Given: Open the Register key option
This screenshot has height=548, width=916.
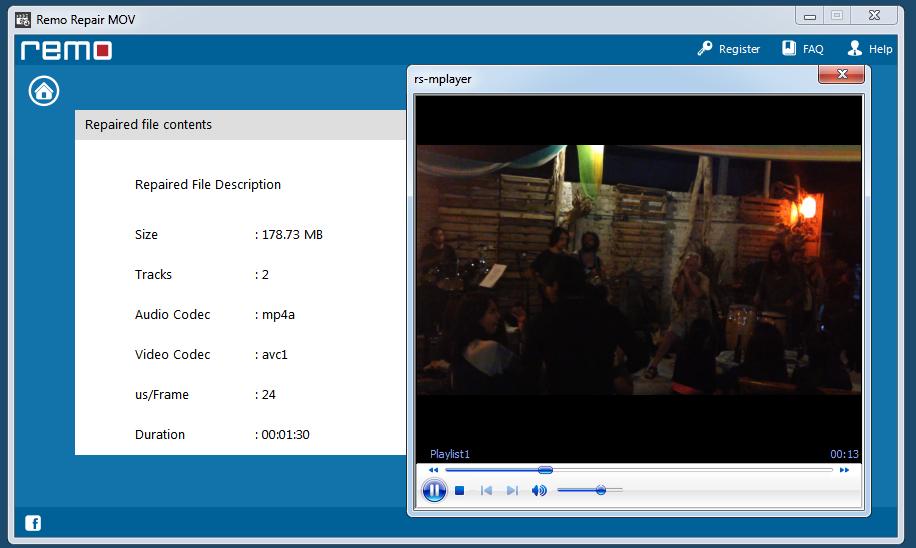Looking at the screenshot, I should click(x=728, y=49).
